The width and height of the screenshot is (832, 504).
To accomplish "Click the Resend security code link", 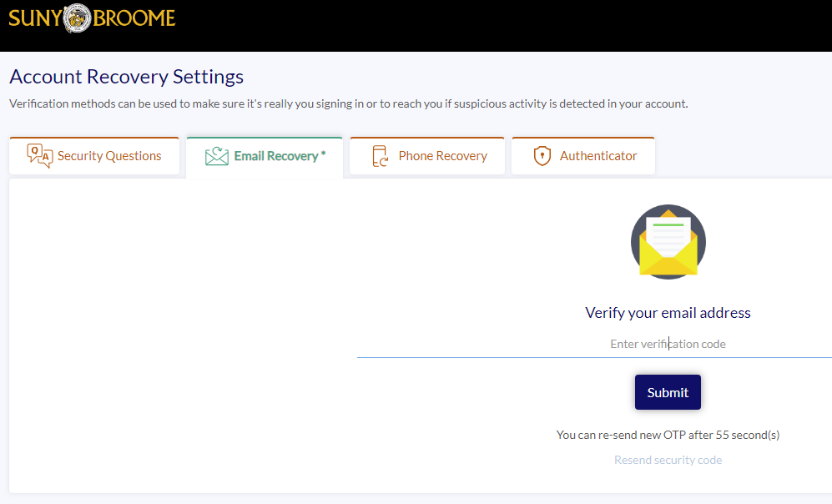I will tap(668, 460).
